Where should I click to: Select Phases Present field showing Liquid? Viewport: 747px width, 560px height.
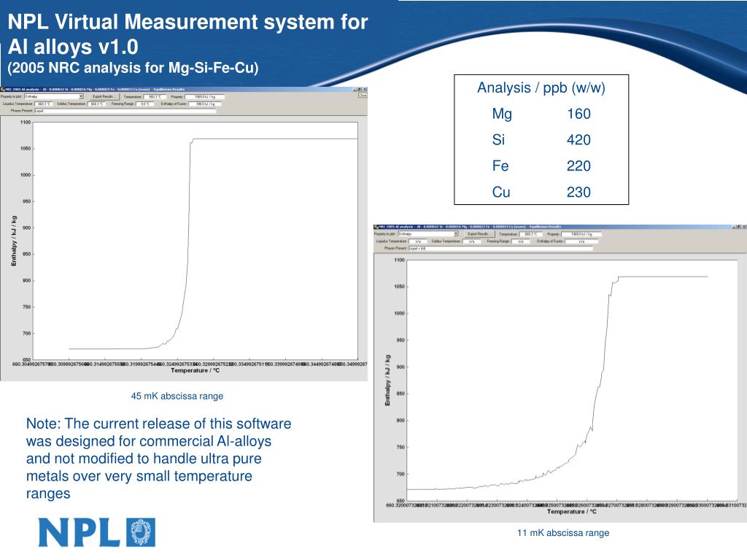tap(125, 111)
